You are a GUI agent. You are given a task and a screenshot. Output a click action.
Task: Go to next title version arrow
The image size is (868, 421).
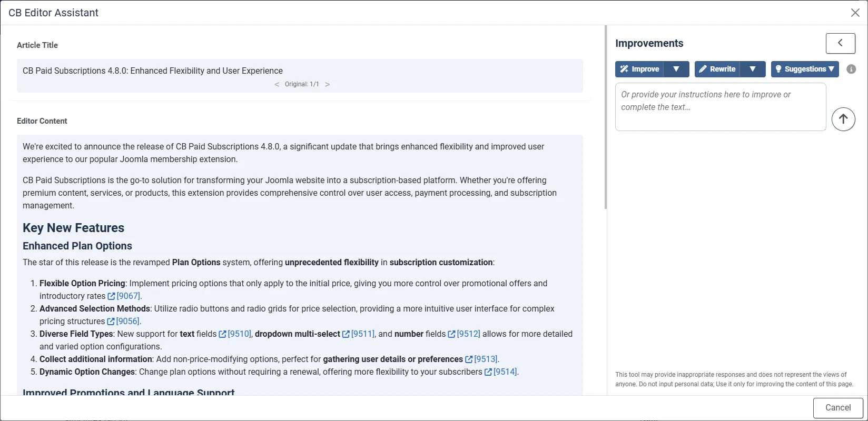coord(327,84)
